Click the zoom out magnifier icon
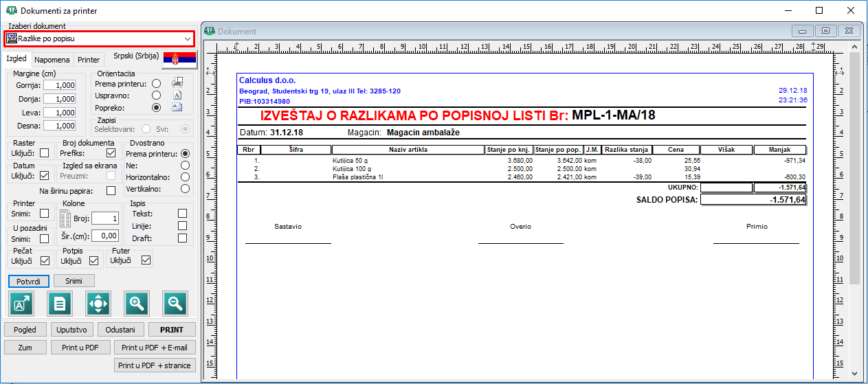 [175, 303]
